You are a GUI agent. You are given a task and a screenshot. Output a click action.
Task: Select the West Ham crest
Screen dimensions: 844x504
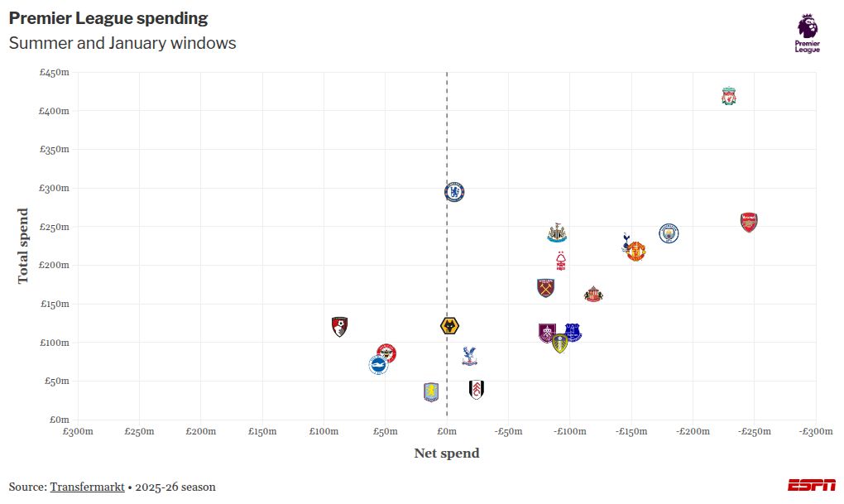tap(545, 288)
